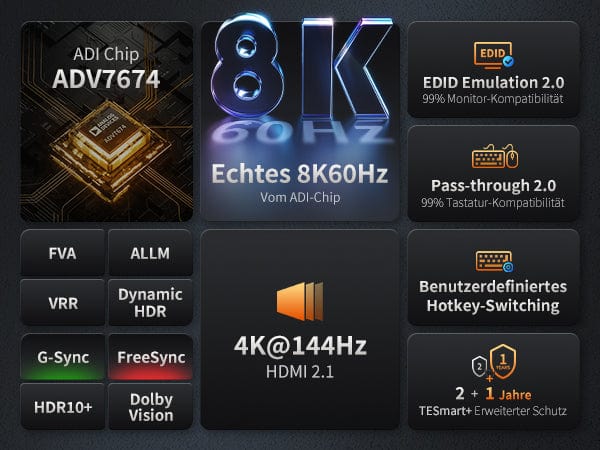600x450 pixels.
Task: Click the hotkey keyboard gear icon
Action: [494, 261]
